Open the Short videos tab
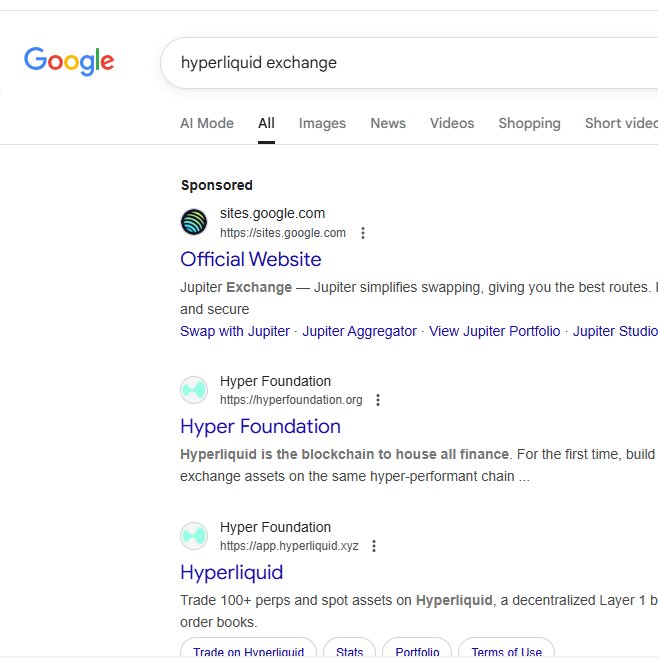This screenshot has height=658, width=658. pyautogui.click(x=621, y=123)
